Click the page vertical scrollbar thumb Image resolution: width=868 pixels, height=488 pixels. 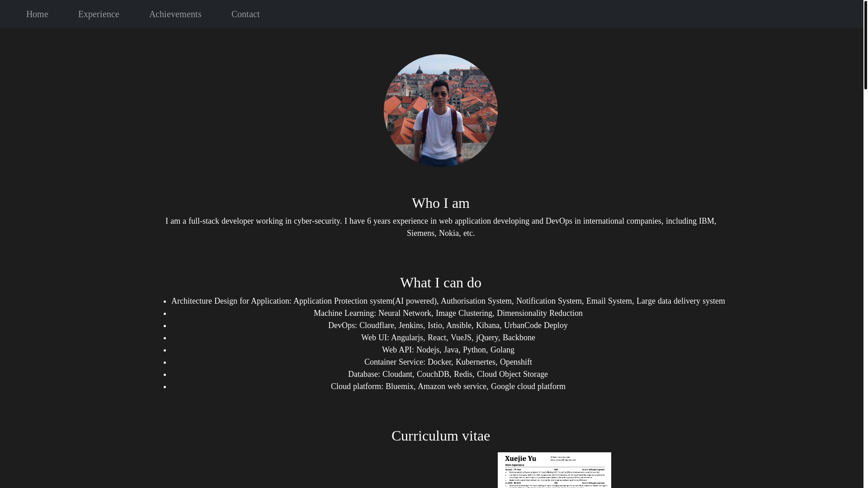(865, 45)
